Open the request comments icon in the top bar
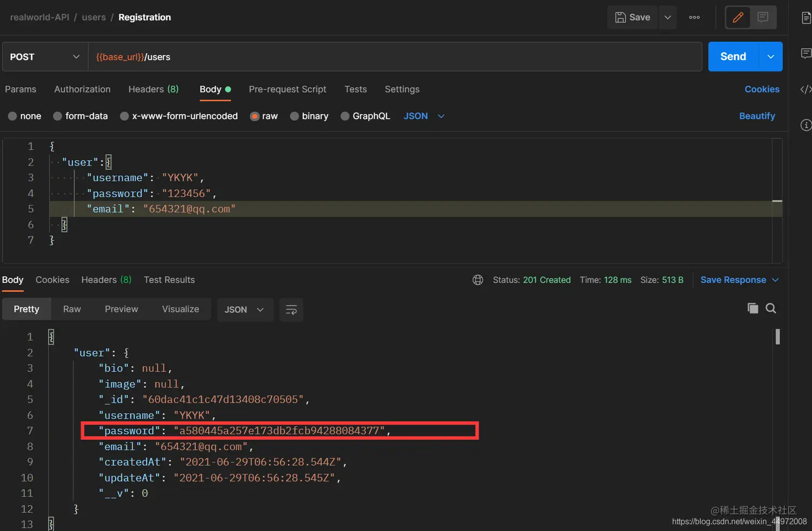812x531 pixels. point(763,17)
